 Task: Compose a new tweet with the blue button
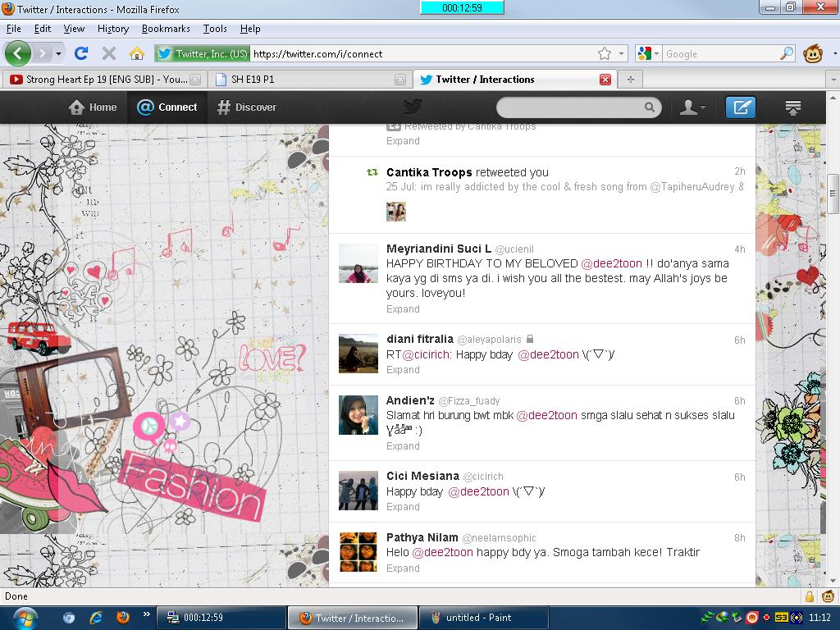pos(741,107)
